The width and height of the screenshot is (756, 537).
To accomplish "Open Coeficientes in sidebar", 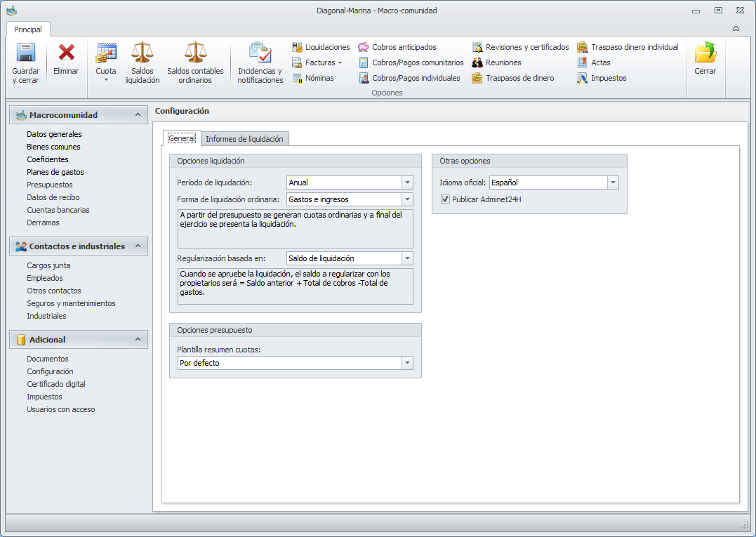I will [48, 159].
